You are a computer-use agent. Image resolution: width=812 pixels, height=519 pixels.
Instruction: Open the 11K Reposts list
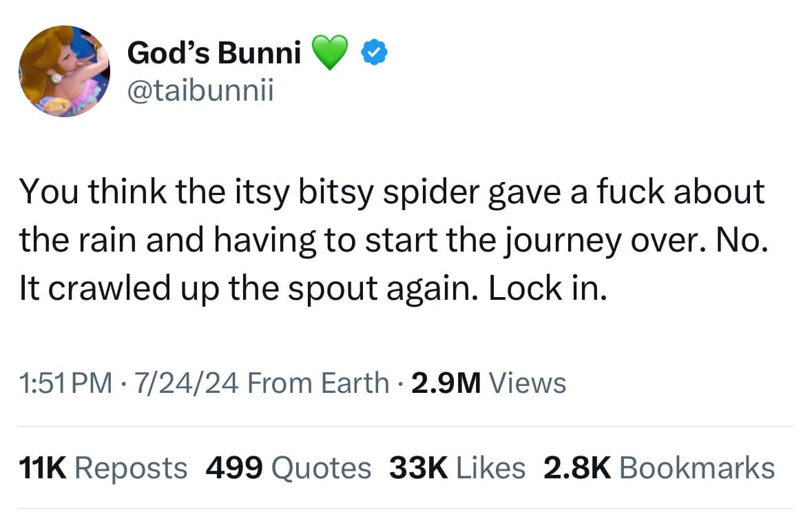click(102, 468)
